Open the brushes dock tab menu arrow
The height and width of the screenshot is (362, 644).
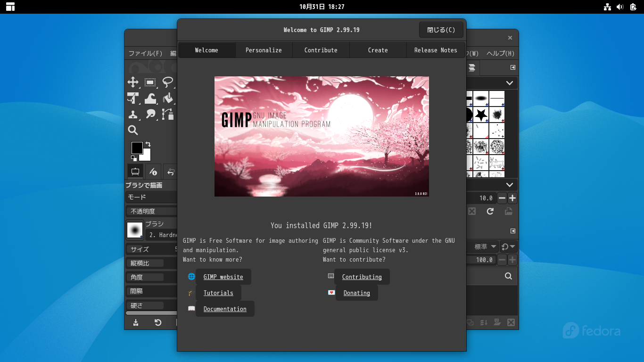[x=513, y=67]
